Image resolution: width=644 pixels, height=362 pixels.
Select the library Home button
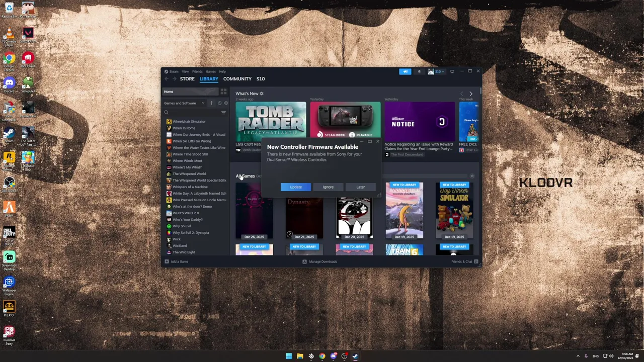pos(191,92)
